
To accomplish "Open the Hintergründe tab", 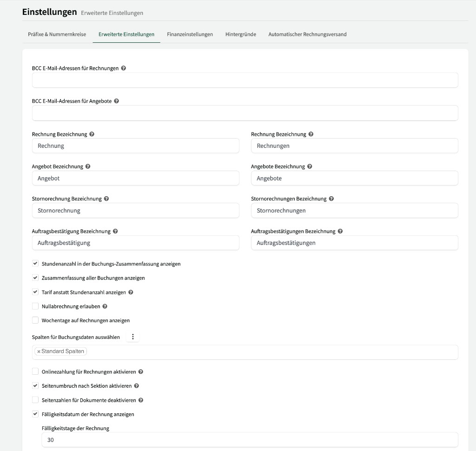I will [x=240, y=34].
